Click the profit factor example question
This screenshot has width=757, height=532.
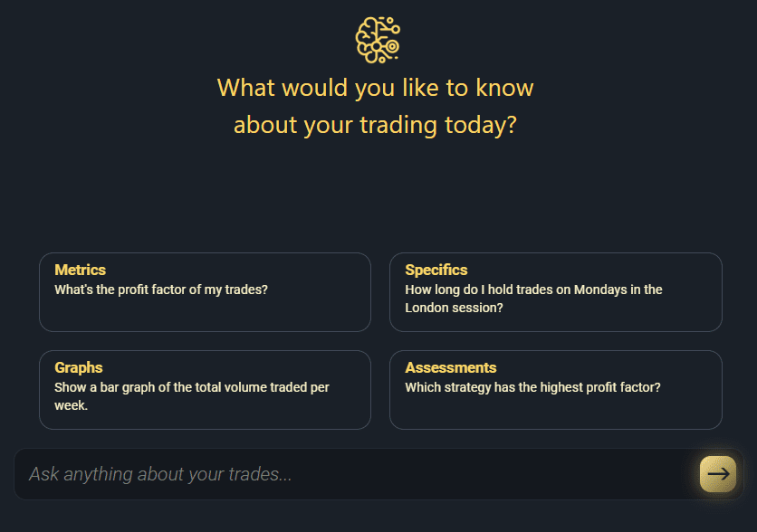pos(163,290)
